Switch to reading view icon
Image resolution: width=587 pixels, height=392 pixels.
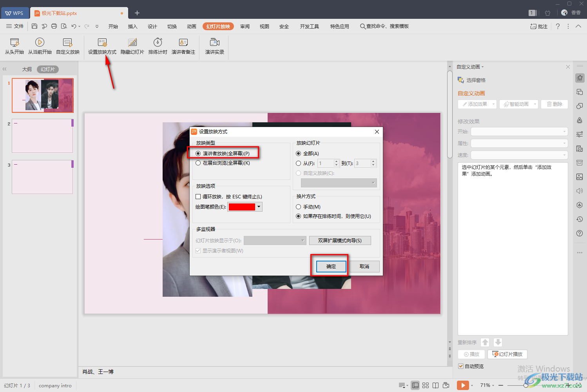[435, 385]
